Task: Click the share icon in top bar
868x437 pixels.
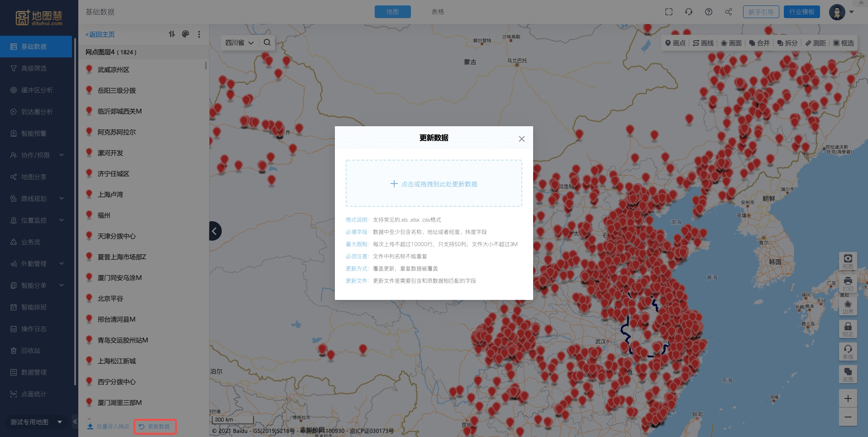Action: click(728, 12)
